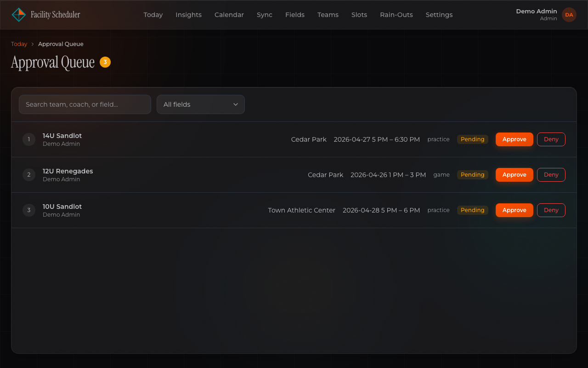The height and width of the screenshot is (368, 588).
Task: Click the Facility Scheduler title text
Action: [x=56, y=15]
